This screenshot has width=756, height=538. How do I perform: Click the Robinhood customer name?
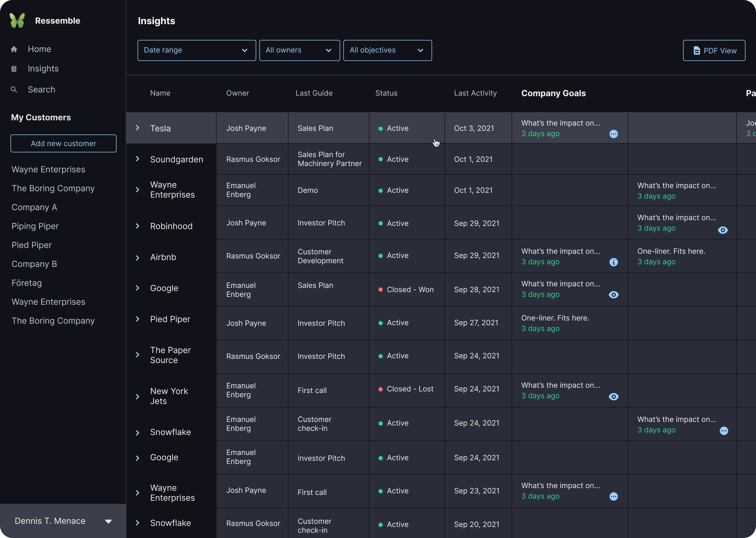171,226
